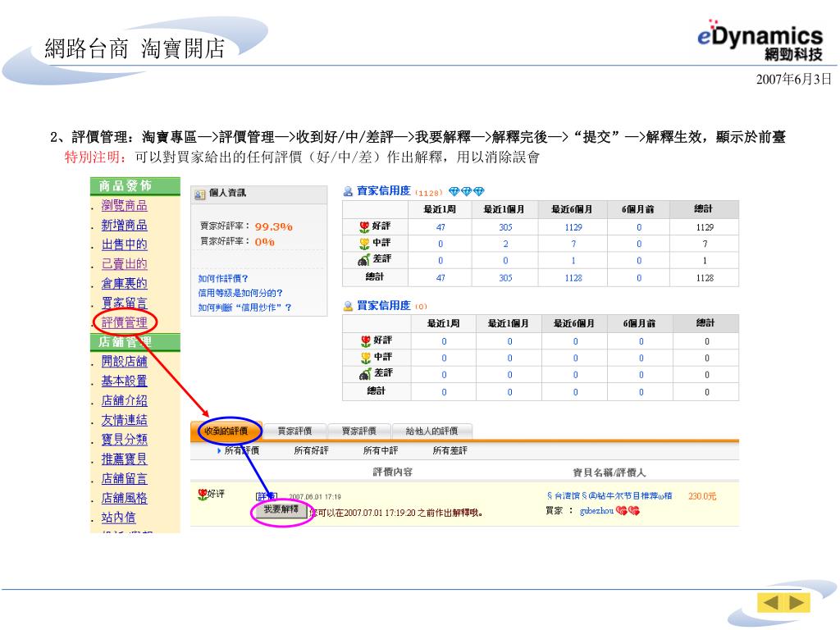Click 如何判斷"信用炒作"? link
The height and width of the screenshot is (630, 840).
point(244,308)
